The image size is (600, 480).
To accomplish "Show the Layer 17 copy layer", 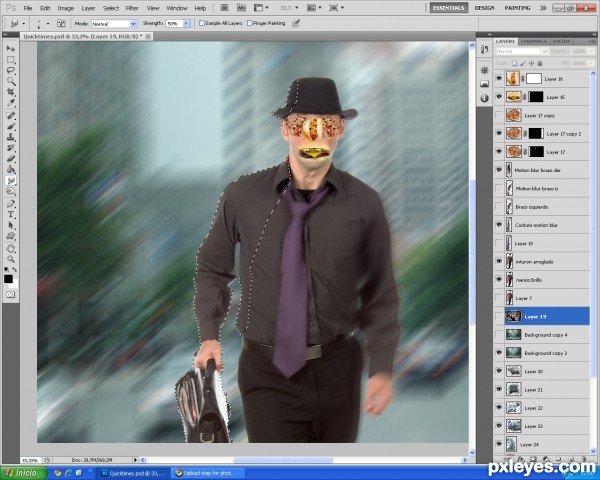I will (x=499, y=115).
